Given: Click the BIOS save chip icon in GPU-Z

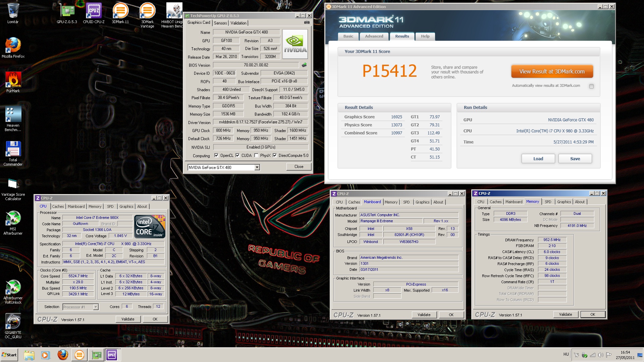Looking at the screenshot, I should tap(304, 65).
